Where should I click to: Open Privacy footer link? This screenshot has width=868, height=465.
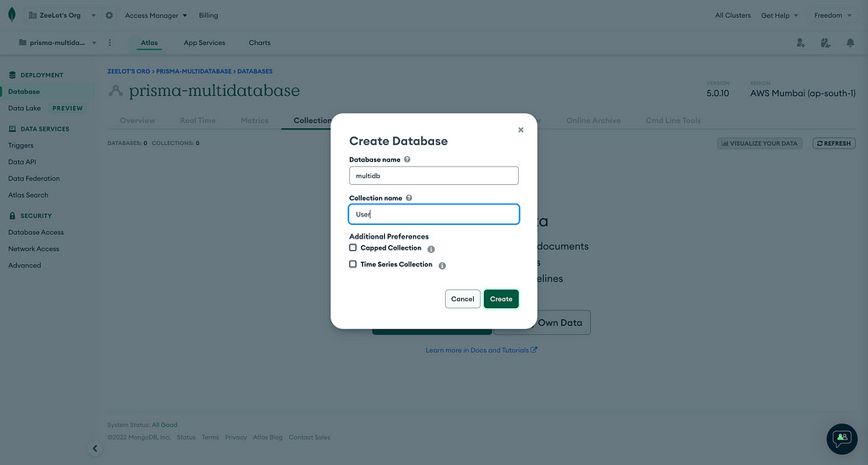click(236, 437)
